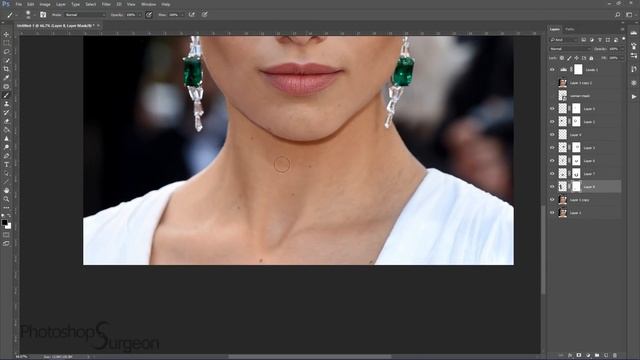
Task: Change the screen mode
Action: click(x=6, y=244)
